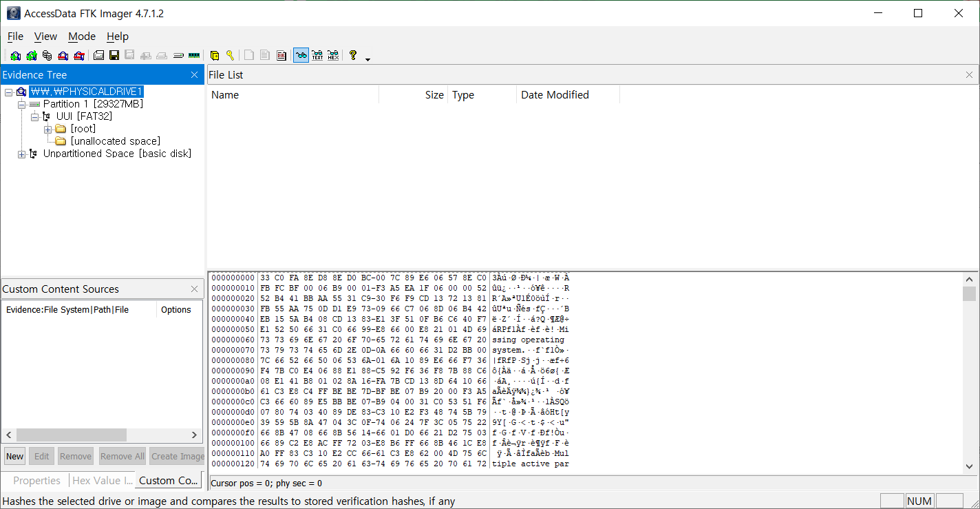Click the Custom Content horizontal scrollbar thumb

pos(72,435)
